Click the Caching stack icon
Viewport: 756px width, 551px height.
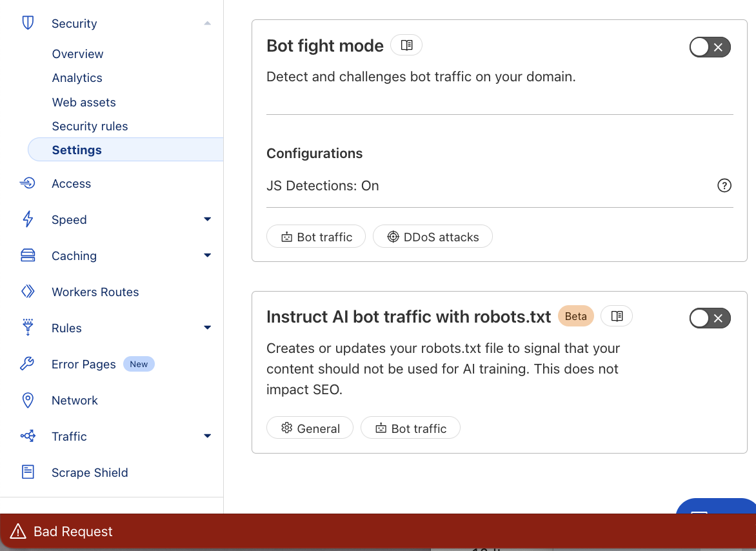(28, 255)
